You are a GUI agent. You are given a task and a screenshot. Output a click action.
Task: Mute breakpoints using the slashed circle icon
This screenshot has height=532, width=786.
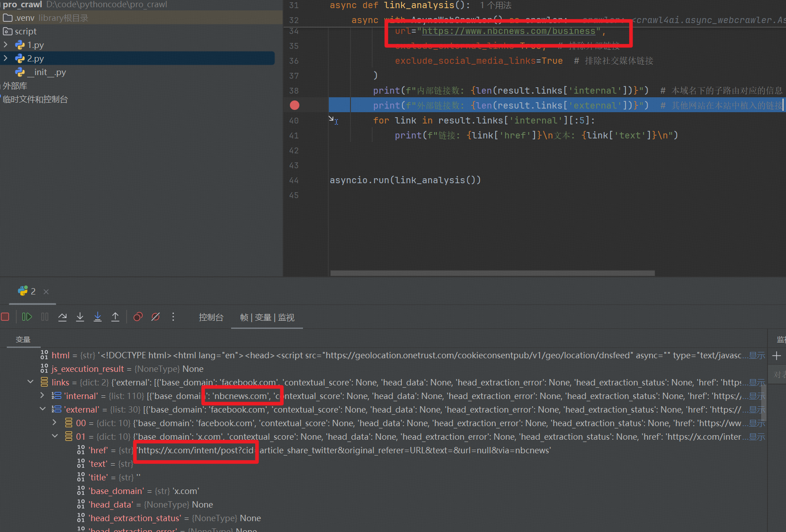[156, 317]
